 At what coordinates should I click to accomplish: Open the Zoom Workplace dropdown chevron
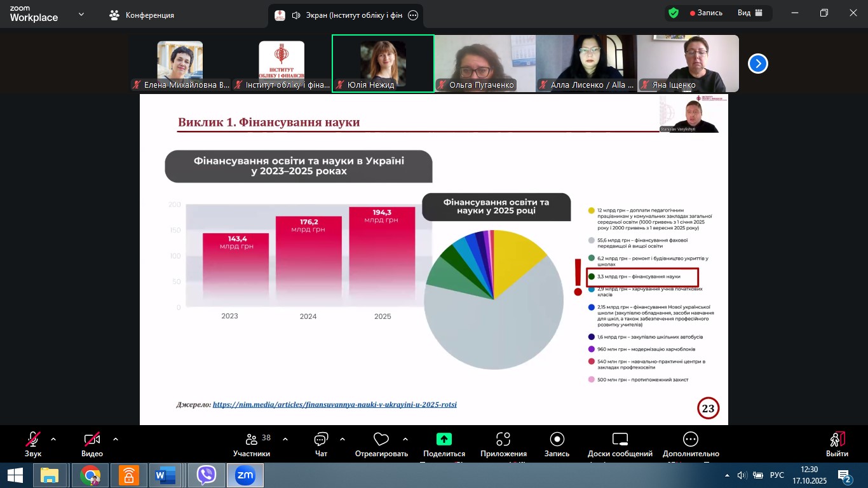click(x=81, y=14)
